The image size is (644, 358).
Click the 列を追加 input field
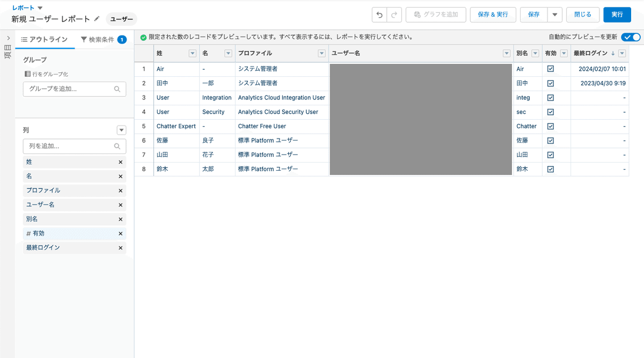75,146
